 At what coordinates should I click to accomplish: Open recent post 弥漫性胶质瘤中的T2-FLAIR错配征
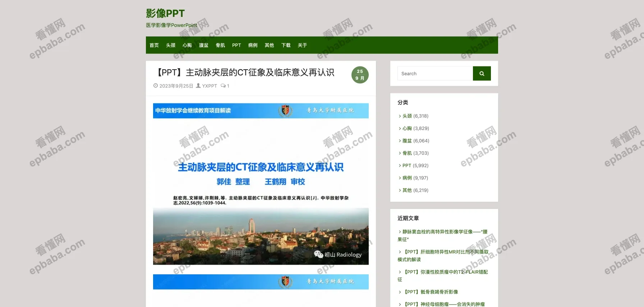tap(443, 276)
